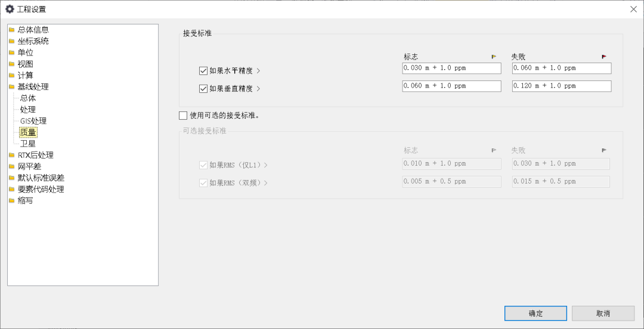Collapse the 基线处理 tree node
This screenshot has width=644, height=329.
click(x=33, y=87)
